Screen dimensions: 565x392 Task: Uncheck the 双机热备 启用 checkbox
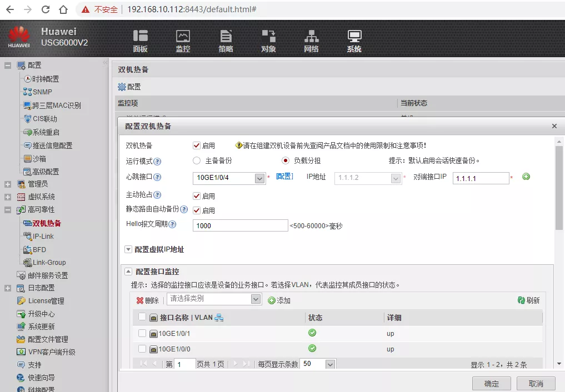[x=197, y=145]
